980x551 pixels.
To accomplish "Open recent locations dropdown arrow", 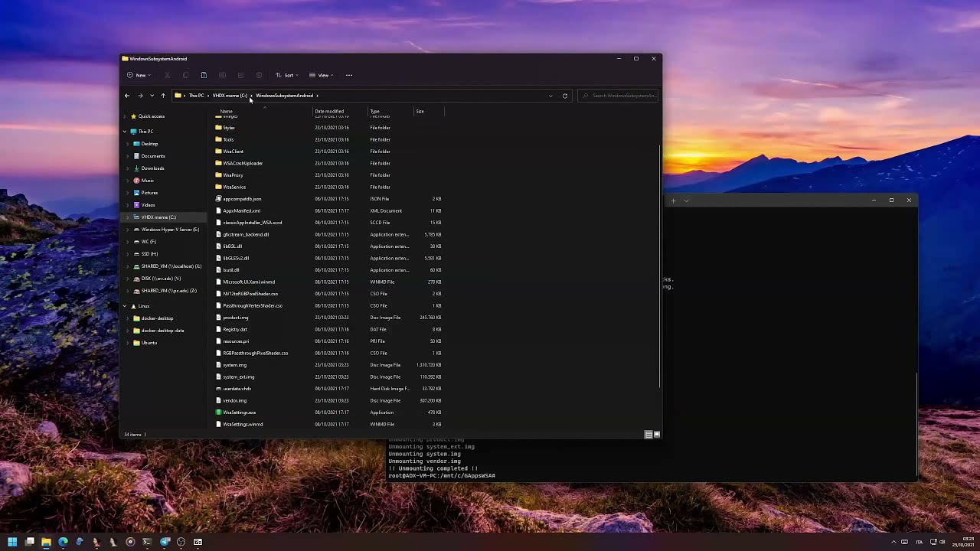I will point(152,96).
